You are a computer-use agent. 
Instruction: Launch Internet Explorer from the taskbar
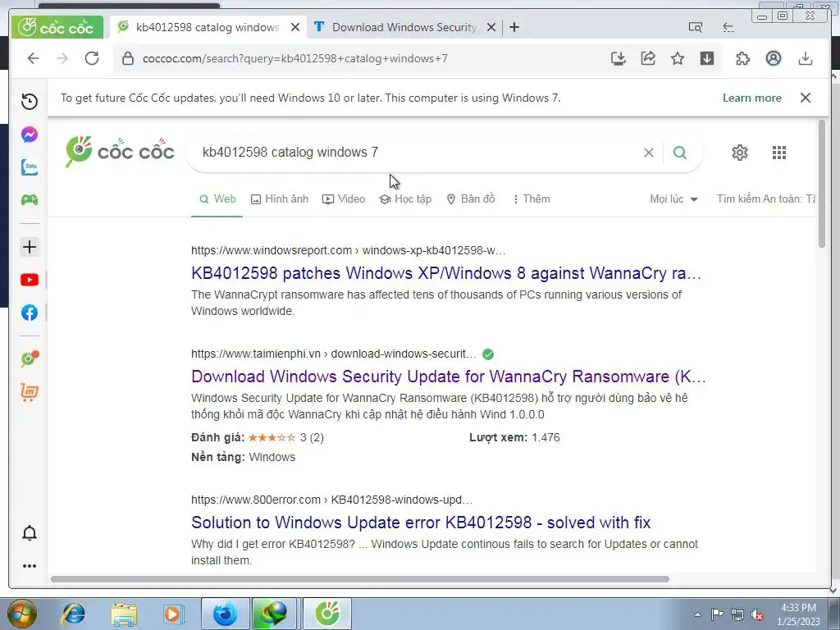click(x=73, y=614)
